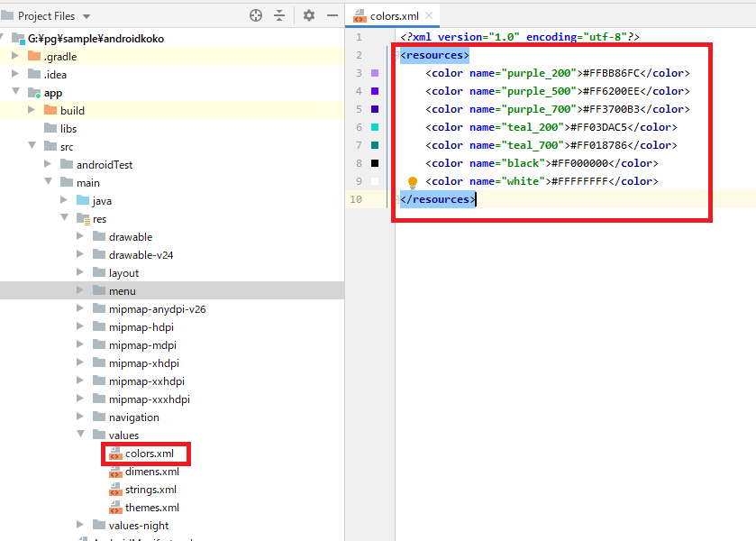
Task: Open the Project Files view dropdown
Action: [87, 16]
